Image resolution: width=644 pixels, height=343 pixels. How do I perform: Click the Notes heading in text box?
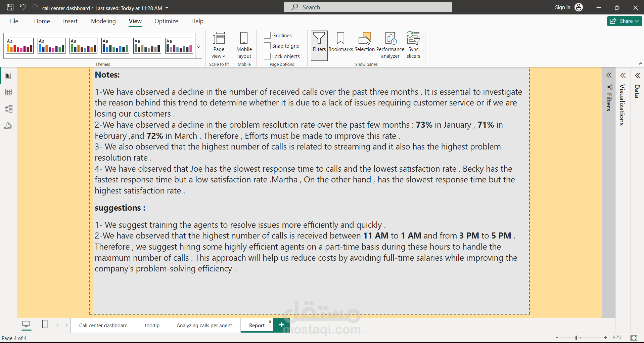pyautogui.click(x=107, y=75)
